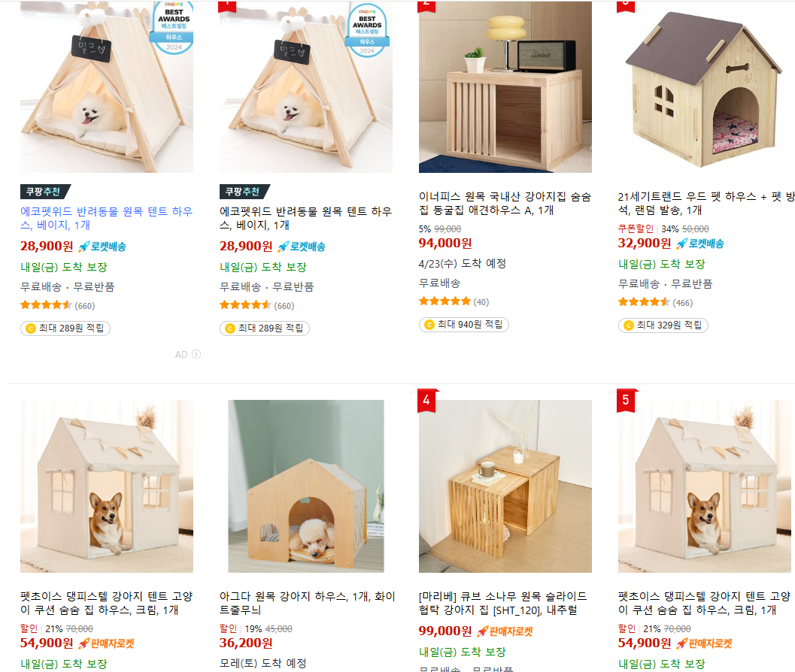Click the rank 5 corgi tent house image
Screen dimensions: 795x672
704,486
